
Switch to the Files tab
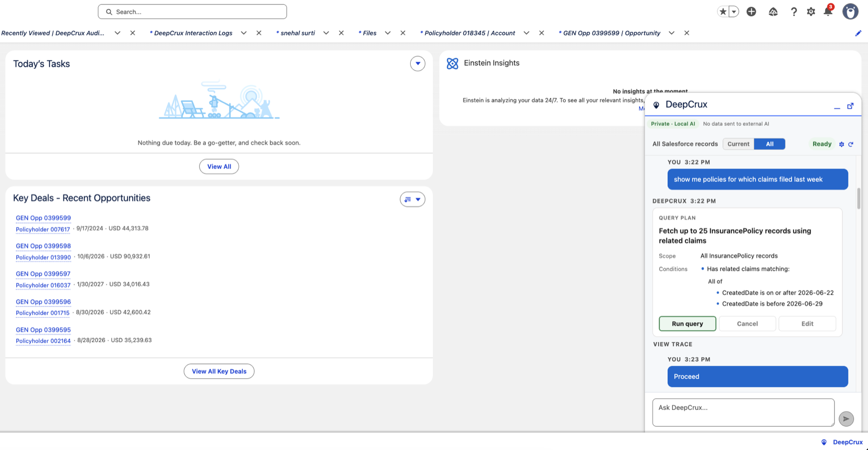click(368, 33)
